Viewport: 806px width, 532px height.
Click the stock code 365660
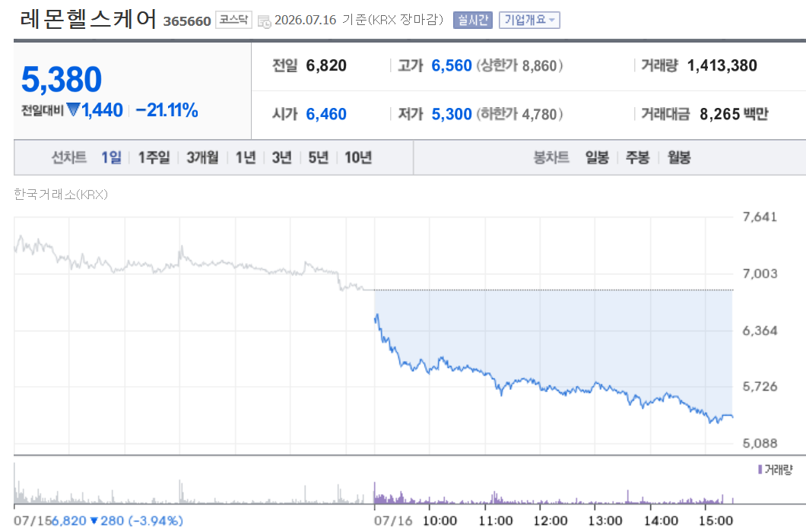coord(187,21)
